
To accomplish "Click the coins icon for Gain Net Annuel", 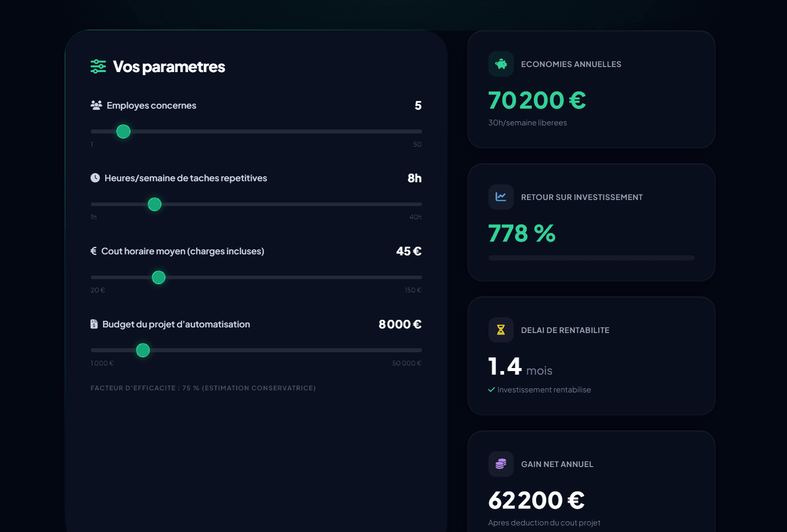I will pyautogui.click(x=501, y=463).
